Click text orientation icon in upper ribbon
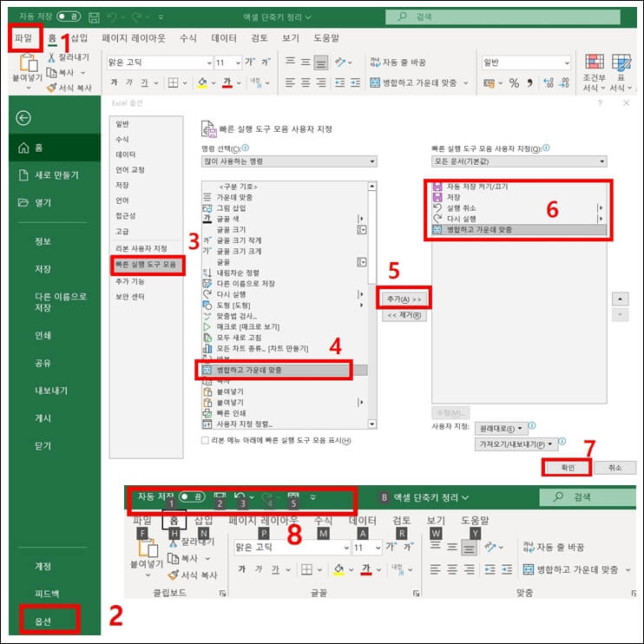 tap(340, 62)
